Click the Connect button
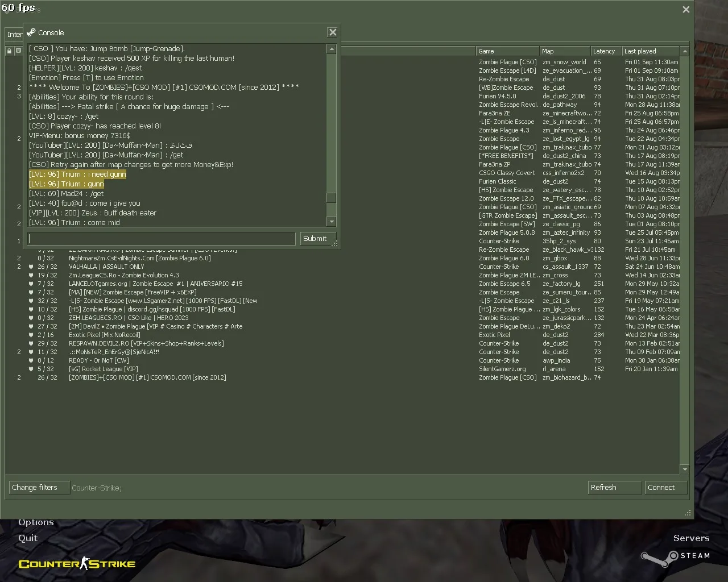Viewport: 728px width, 582px height. coord(666,488)
